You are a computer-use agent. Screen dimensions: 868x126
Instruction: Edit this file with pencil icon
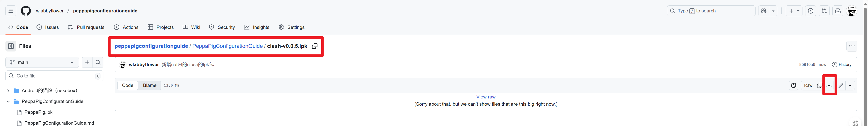[x=841, y=85]
